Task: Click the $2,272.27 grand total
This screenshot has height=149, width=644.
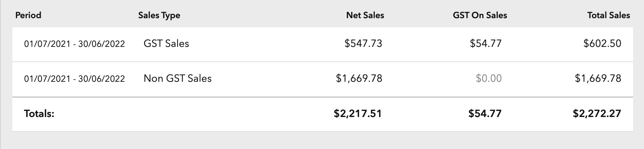Action: tap(597, 114)
